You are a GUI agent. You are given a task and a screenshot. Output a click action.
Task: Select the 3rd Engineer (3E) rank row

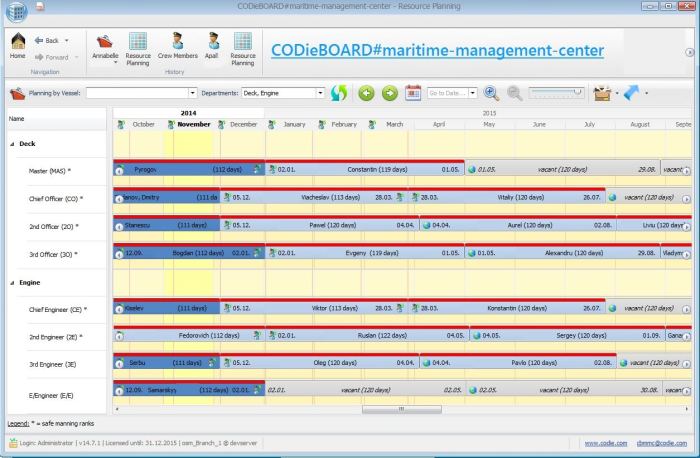click(x=52, y=364)
